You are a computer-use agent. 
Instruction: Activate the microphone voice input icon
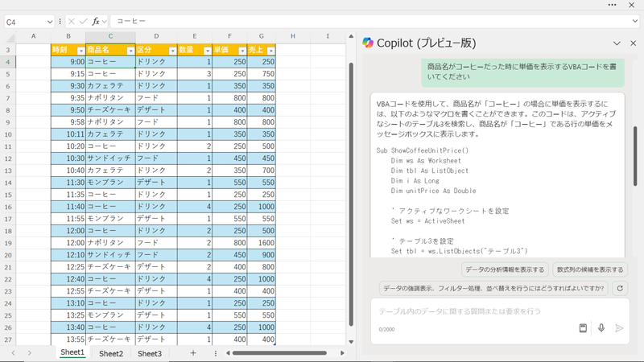(x=601, y=328)
